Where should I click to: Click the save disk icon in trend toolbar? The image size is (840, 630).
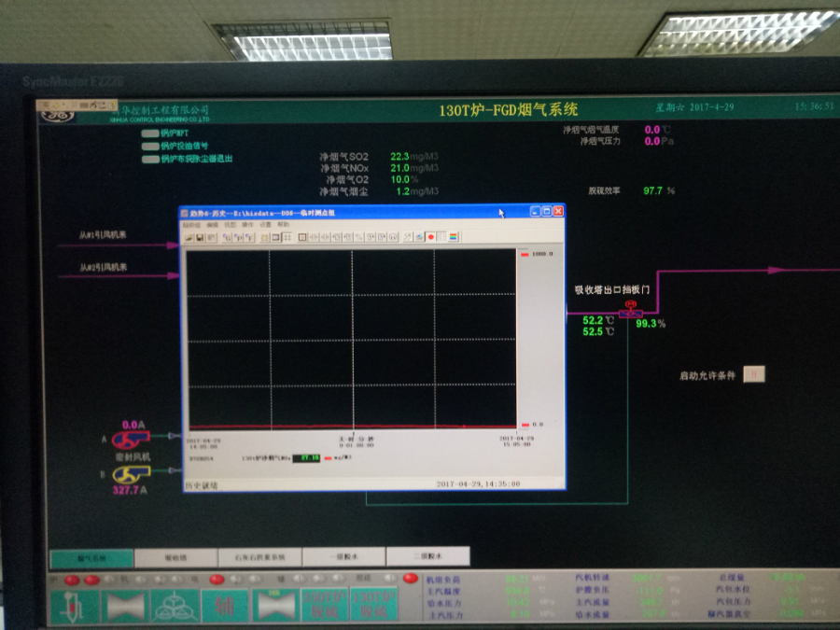(x=201, y=237)
